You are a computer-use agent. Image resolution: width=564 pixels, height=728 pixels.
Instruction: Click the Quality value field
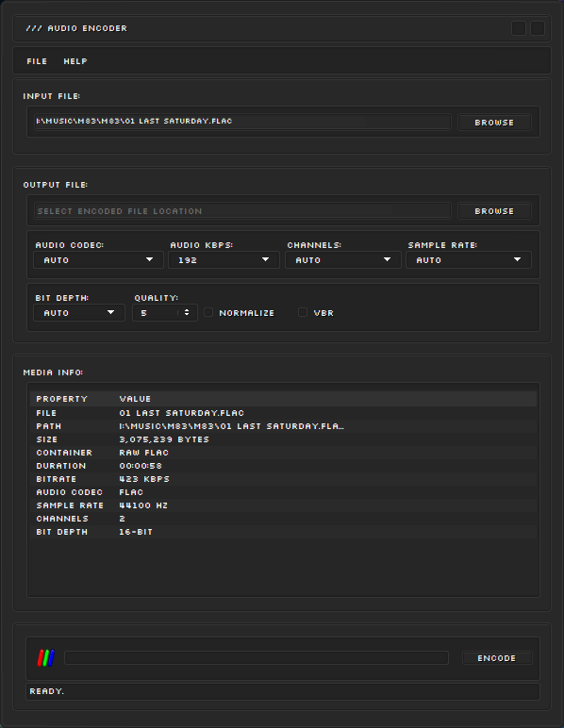pyautogui.click(x=157, y=313)
